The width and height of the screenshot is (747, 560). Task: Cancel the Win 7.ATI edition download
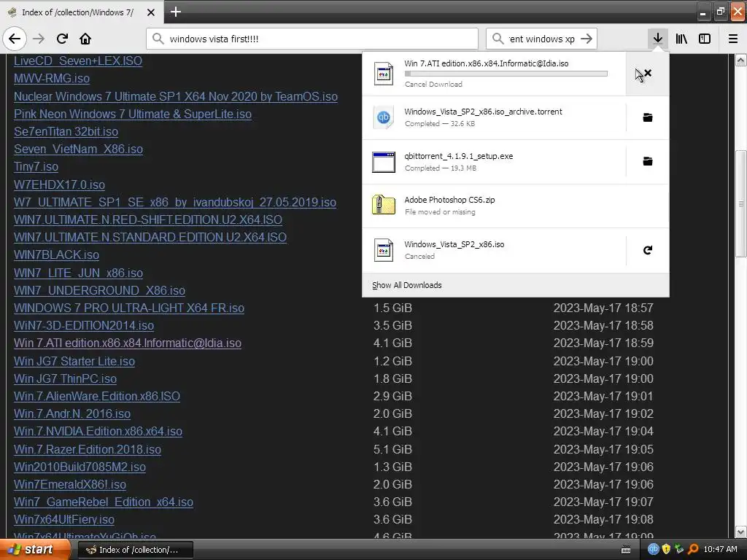coord(648,74)
